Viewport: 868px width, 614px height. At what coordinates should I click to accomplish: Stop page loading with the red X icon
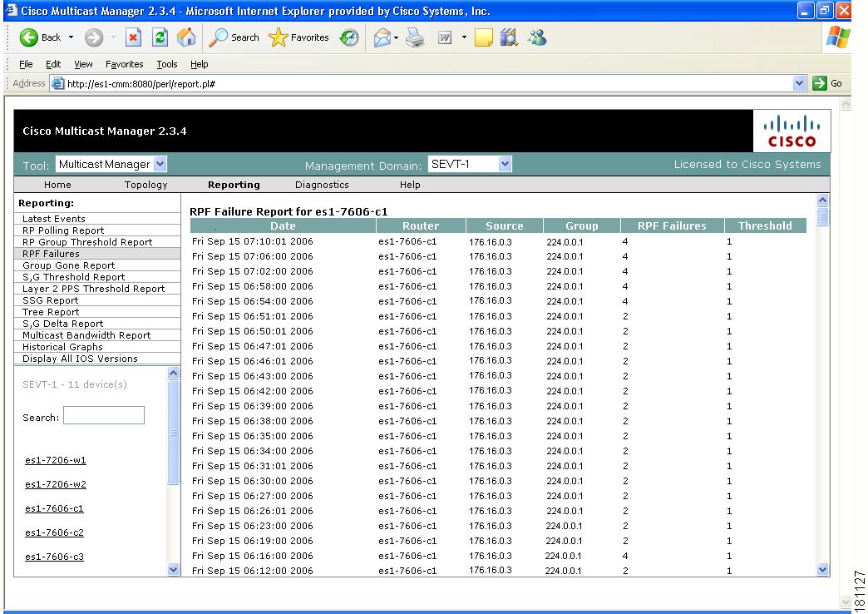133,37
